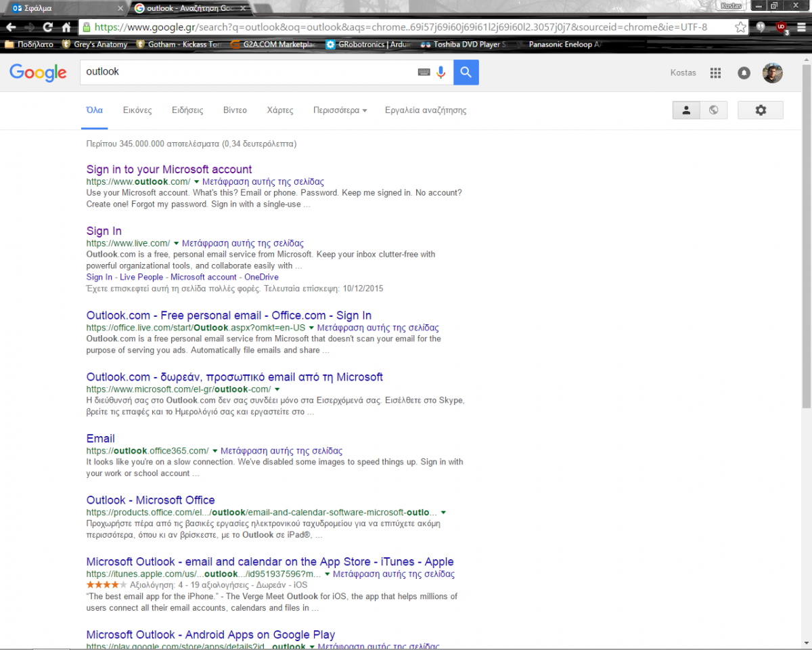Expand arrow next to www.live.com URL
This screenshot has height=650, width=812.
(176, 244)
